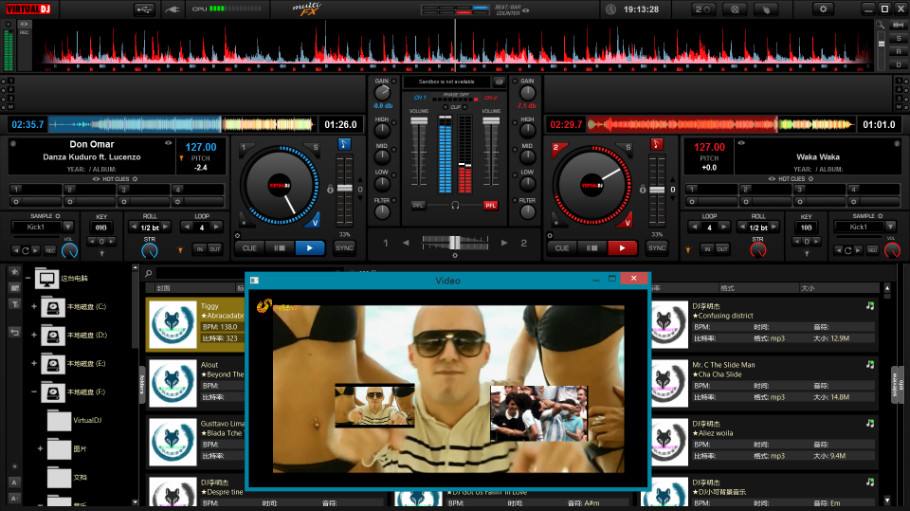Click the headphone icon in the mixer
Screen dimensions: 910x511
(455, 205)
